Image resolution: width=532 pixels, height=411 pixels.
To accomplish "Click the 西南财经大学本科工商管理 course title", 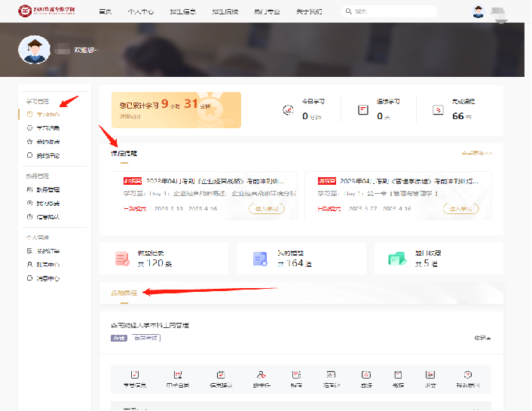I will point(150,325).
